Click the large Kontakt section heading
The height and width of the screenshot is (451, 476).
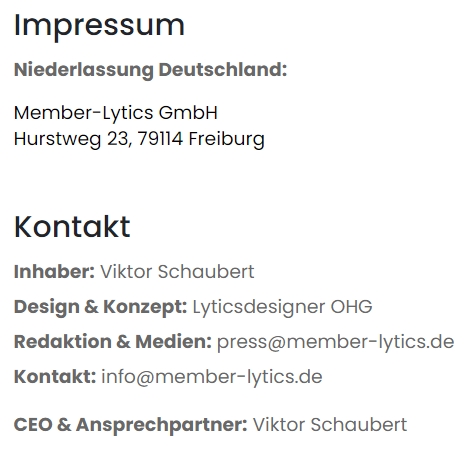(x=72, y=227)
